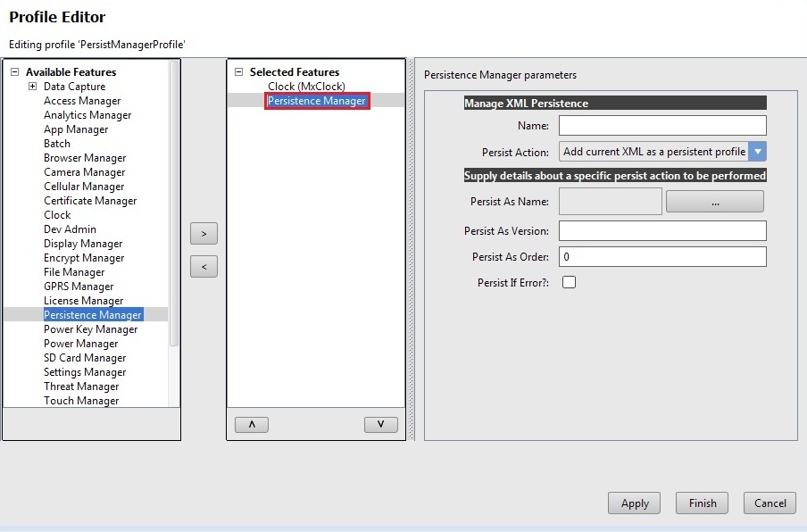Click the Finish button
The image size is (807, 532).
[702, 503]
